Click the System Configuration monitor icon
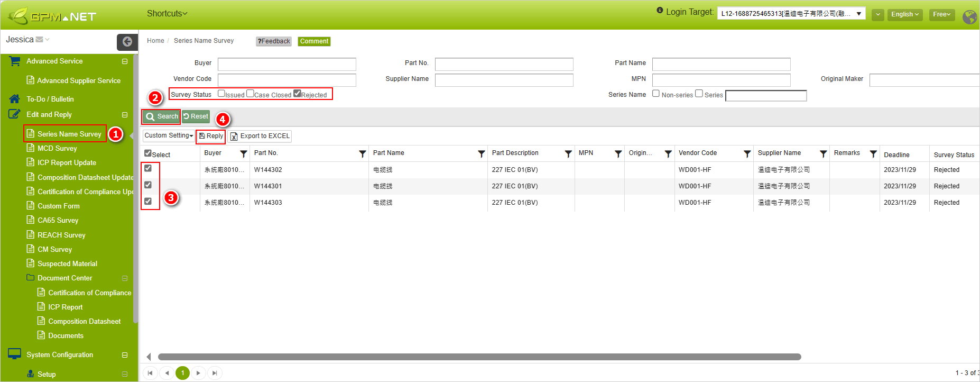The image size is (980, 382). [14, 354]
